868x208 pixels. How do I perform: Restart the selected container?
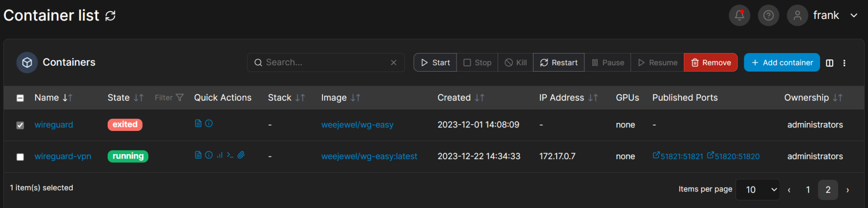[x=559, y=63]
